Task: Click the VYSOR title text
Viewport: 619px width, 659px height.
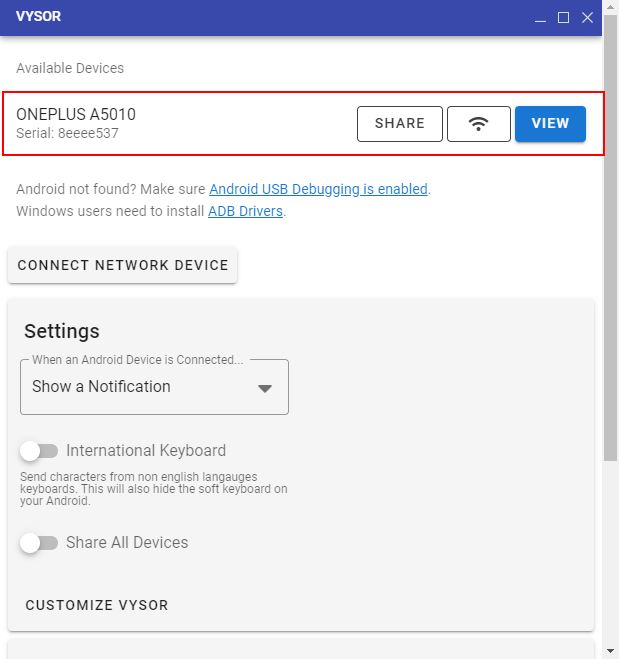Action: tap(38, 16)
